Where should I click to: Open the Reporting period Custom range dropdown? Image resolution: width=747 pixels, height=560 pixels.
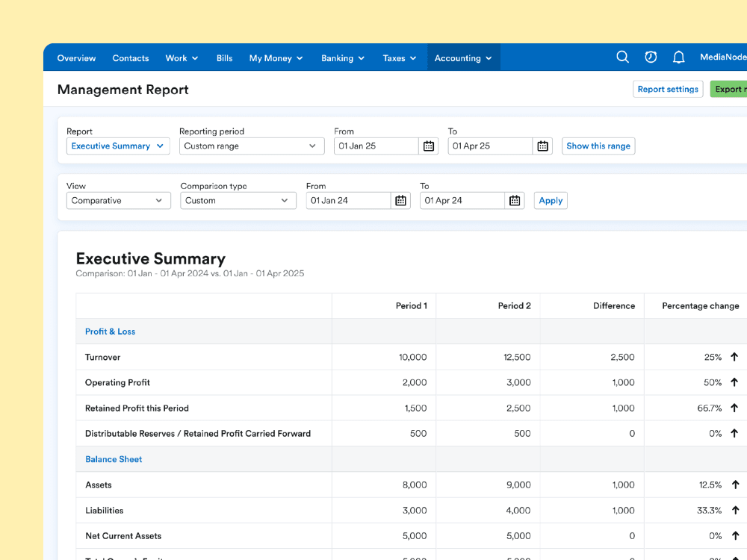(x=252, y=146)
